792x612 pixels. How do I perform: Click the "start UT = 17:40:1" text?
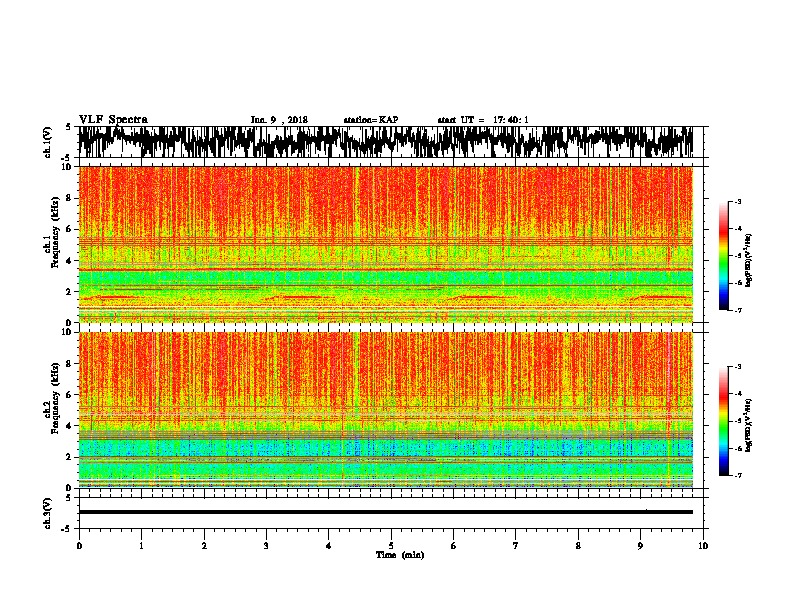pos(483,120)
